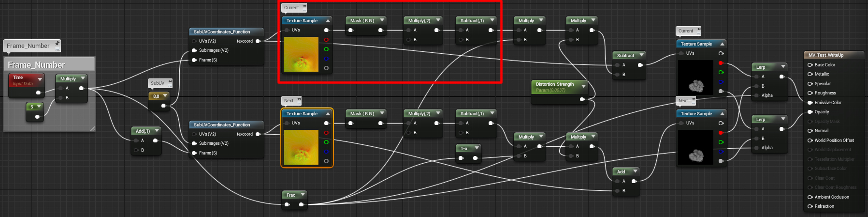Select the Time Input Data node title
Viewport: 868px width, 217px height.
[x=18, y=77]
